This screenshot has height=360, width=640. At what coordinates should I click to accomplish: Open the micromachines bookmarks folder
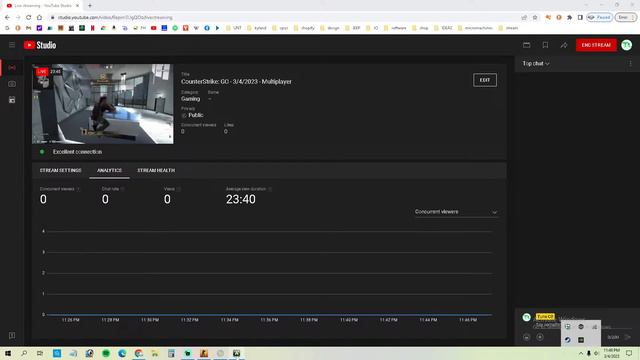pos(475,28)
